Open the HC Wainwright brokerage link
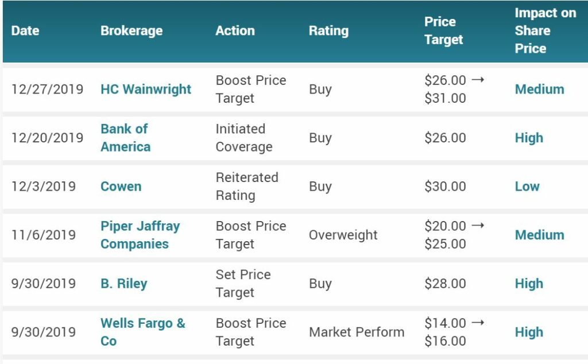 tap(146, 89)
